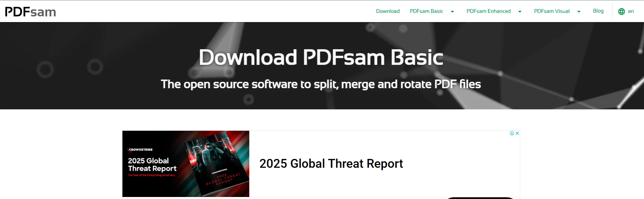Click the PDFsam logo
644x199 pixels.
pyautogui.click(x=31, y=12)
